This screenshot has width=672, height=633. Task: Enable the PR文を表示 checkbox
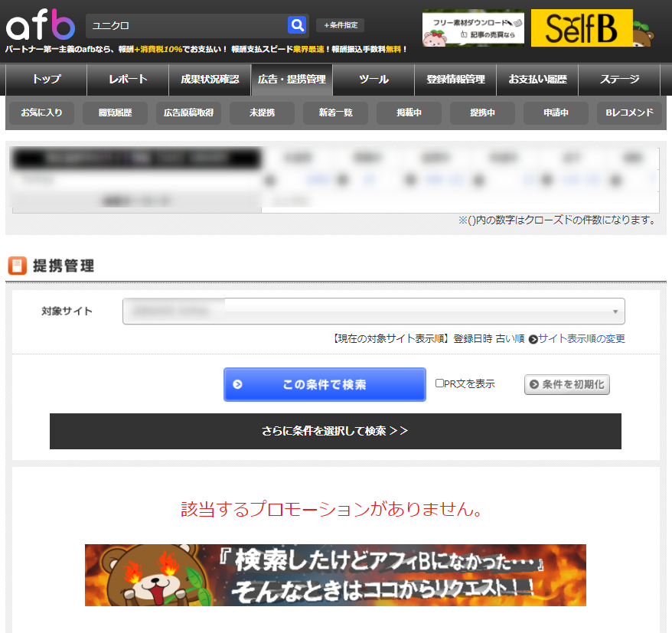click(440, 384)
